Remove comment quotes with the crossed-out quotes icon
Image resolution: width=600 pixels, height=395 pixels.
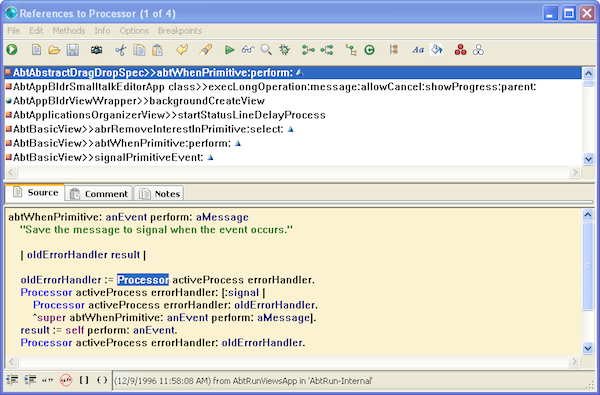pyautogui.click(x=66, y=380)
